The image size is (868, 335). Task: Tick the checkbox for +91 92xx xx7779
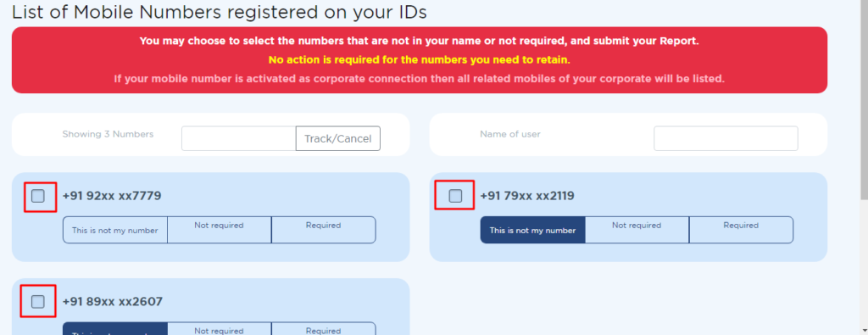pos(37,196)
